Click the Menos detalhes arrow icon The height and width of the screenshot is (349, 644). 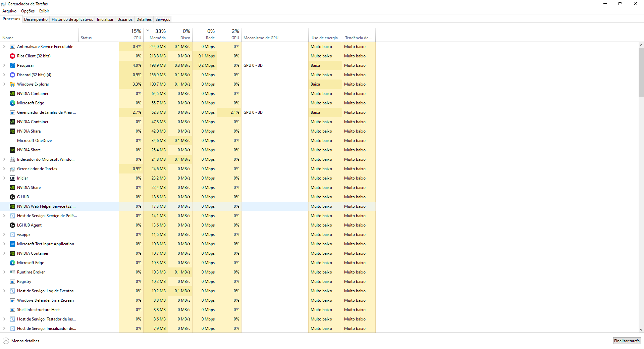(6, 341)
